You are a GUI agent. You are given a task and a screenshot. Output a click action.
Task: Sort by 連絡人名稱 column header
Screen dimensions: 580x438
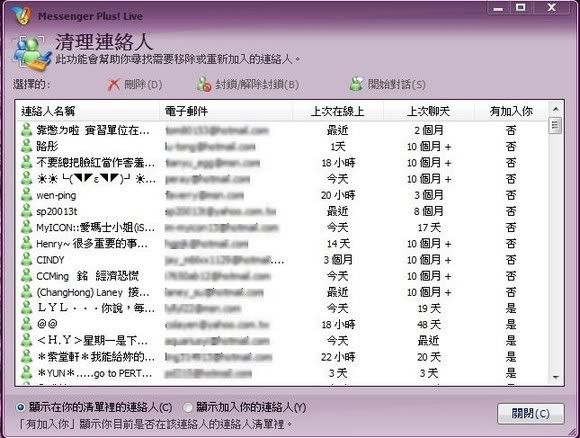pos(89,111)
